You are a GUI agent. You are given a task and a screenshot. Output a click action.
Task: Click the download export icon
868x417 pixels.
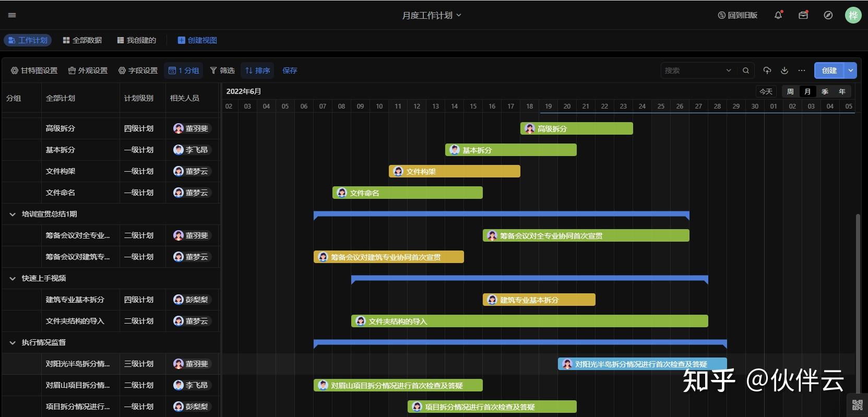784,70
